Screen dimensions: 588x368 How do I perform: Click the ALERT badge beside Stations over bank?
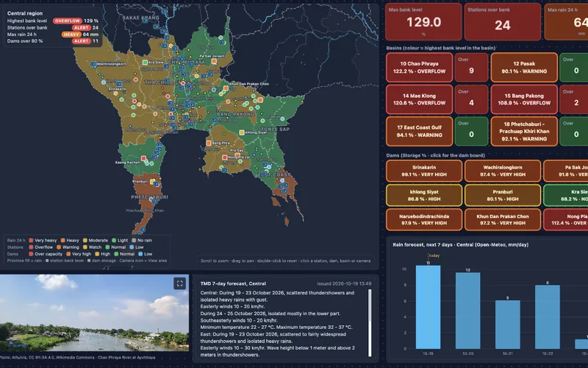[x=81, y=28]
